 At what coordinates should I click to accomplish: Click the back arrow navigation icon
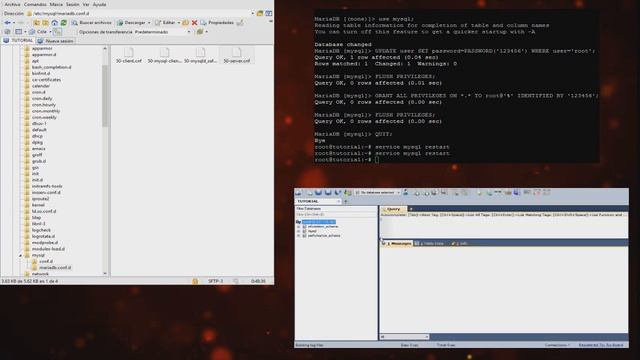click(7, 23)
